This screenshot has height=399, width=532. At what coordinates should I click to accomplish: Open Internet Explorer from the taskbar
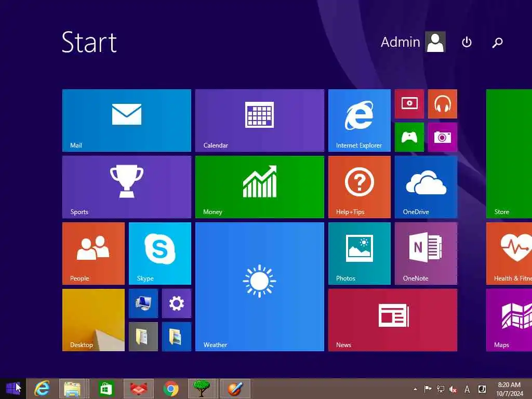click(42, 389)
